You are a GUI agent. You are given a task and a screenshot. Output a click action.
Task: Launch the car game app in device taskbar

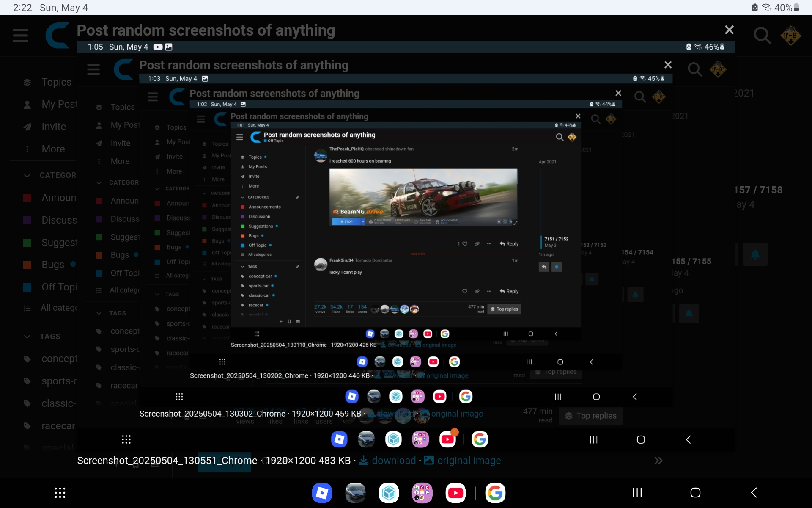355,493
